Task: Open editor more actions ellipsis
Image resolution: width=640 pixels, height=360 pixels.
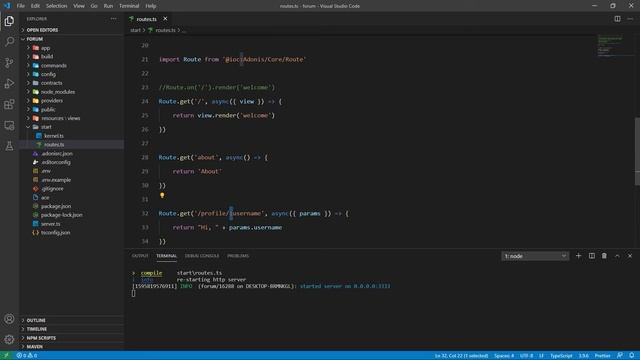Action: 630,19
